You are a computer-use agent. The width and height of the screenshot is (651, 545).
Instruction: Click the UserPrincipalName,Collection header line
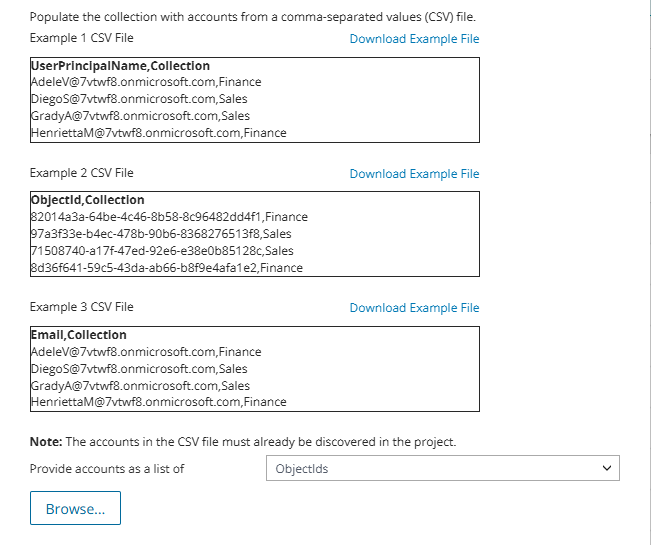121,66
